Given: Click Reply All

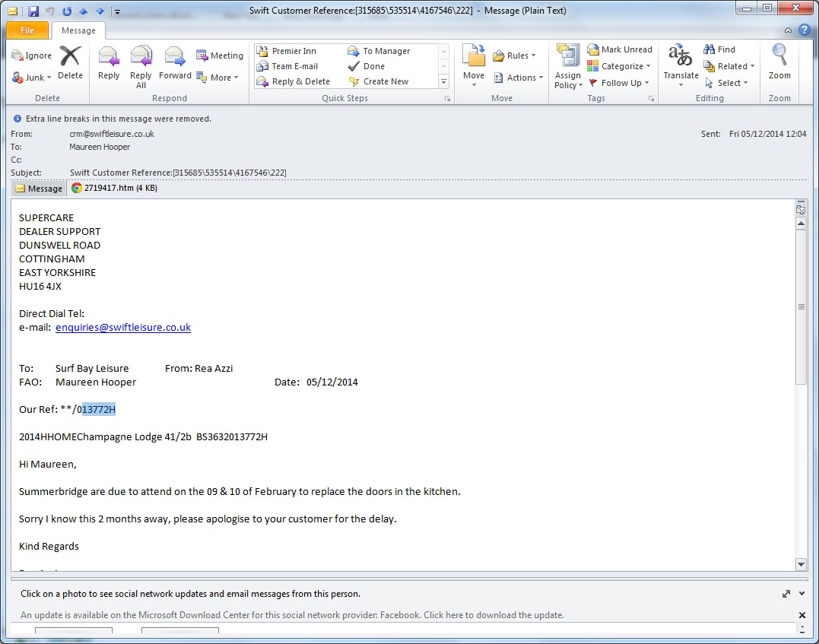Looking at the screenshot, I should click(x=141, y=67).
